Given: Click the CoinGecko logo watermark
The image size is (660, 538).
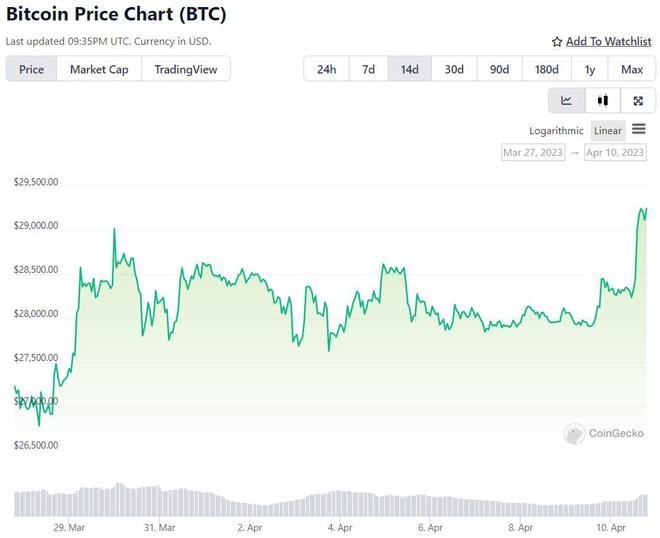Looking at the screenshot, I should coord(604,433).
